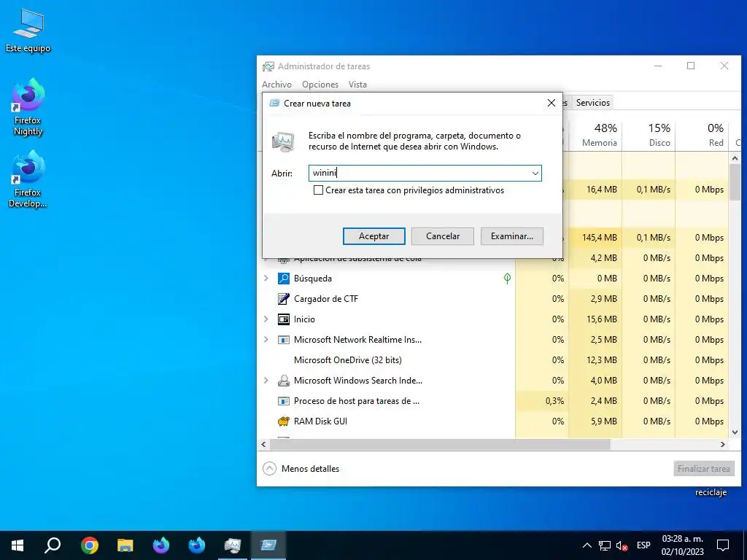Expand the Búsqueda process row
Viewport: 747px width, 560px height.
click(x=266, y=278)
